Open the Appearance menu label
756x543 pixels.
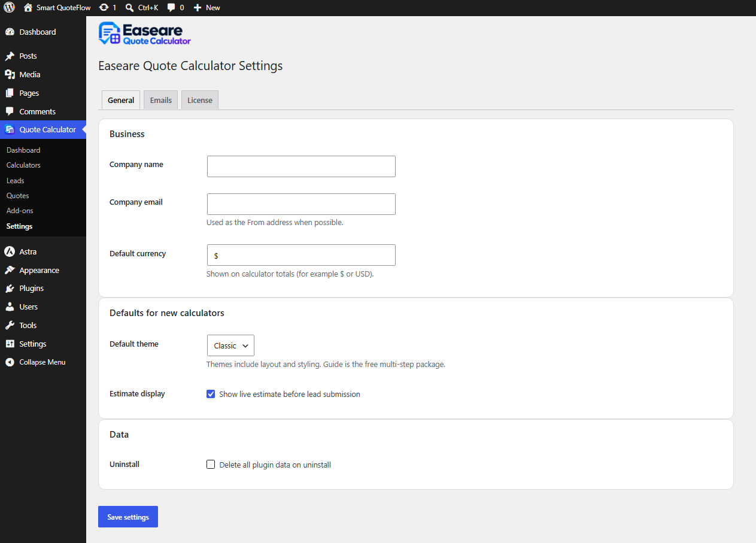click(x=39, y=270)
